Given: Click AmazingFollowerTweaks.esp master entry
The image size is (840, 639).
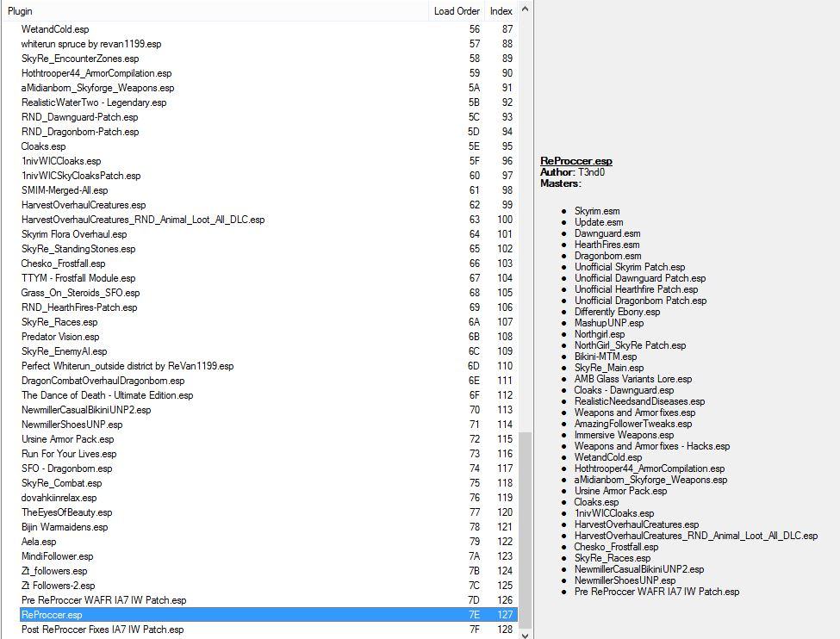Looking at the screenshot, I should point(632,424).
